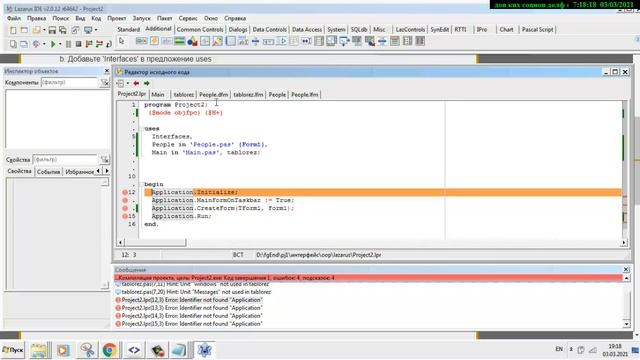Toggle breakpoint on line 12

click(x=125, y=192)
